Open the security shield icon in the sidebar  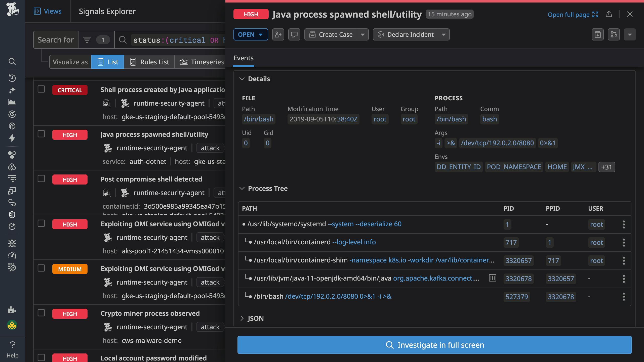coord(12,214)
